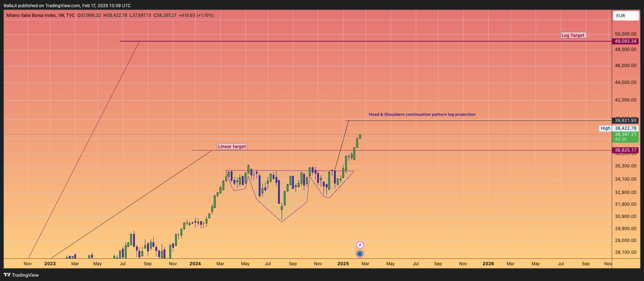Viewport: 644px width, 281px height.
Task: Click the O37,998.32 open price value
Action: (89, 15)
